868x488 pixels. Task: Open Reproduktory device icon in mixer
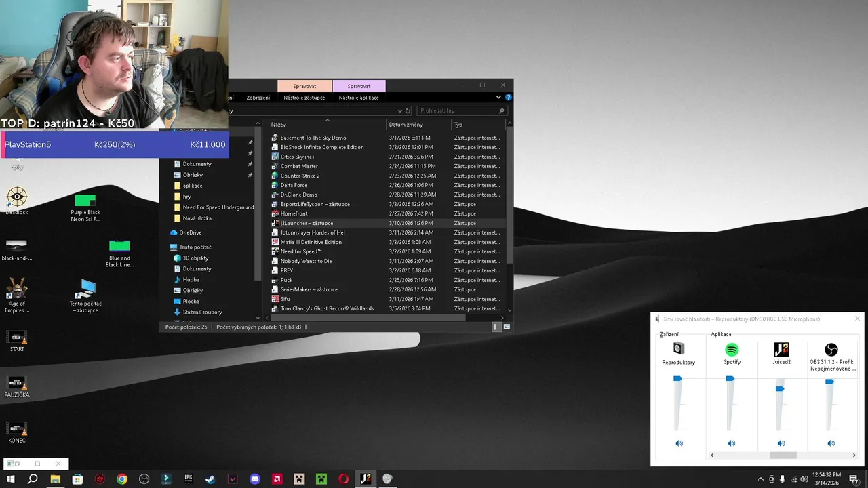pyautogui.click(x=679, y=349)
